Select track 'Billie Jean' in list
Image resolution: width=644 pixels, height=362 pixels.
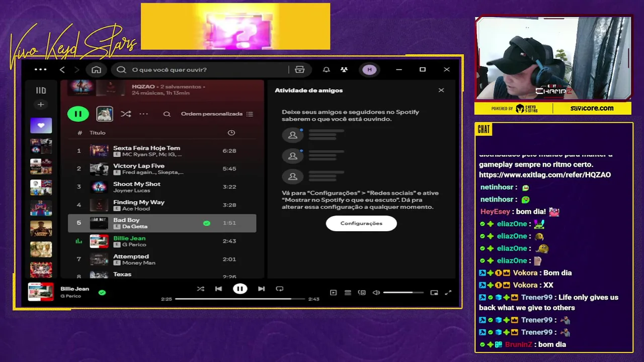162,241
